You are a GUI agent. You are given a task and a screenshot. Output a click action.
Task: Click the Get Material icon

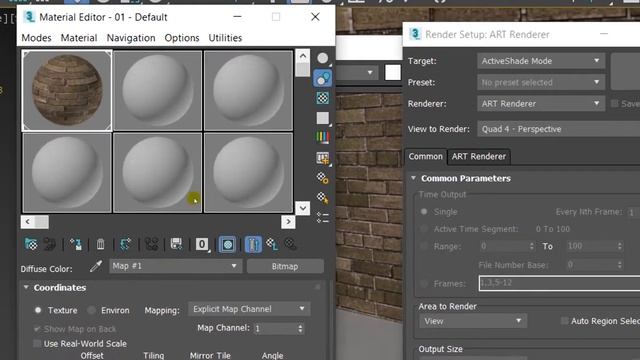tap(31, 244)
